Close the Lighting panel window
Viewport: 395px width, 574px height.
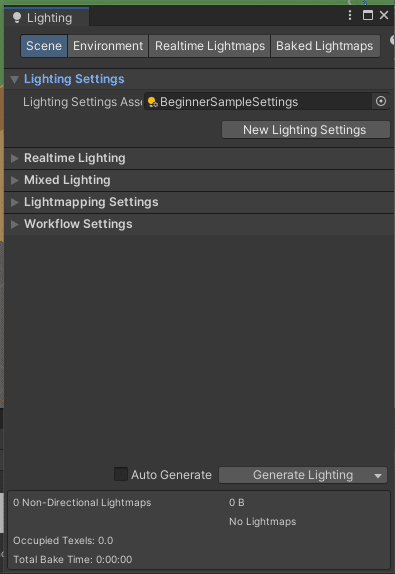(384, 15)
